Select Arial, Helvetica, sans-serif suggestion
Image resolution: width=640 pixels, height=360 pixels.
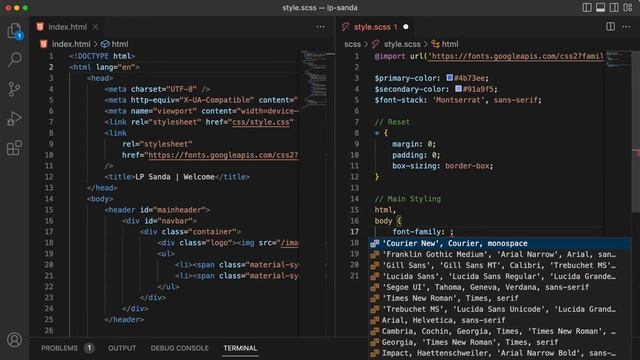point(500,320)
